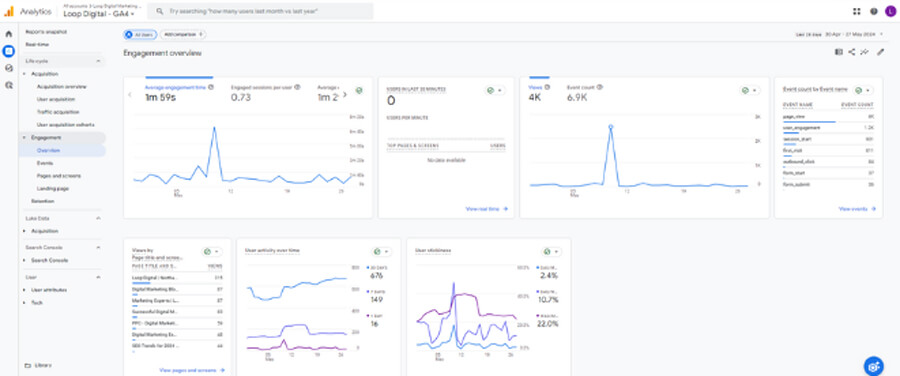Collapse the Search Console section header
The height and width of the screenshot is (376, 900).
pyautogui.click(x=98, y=247)
